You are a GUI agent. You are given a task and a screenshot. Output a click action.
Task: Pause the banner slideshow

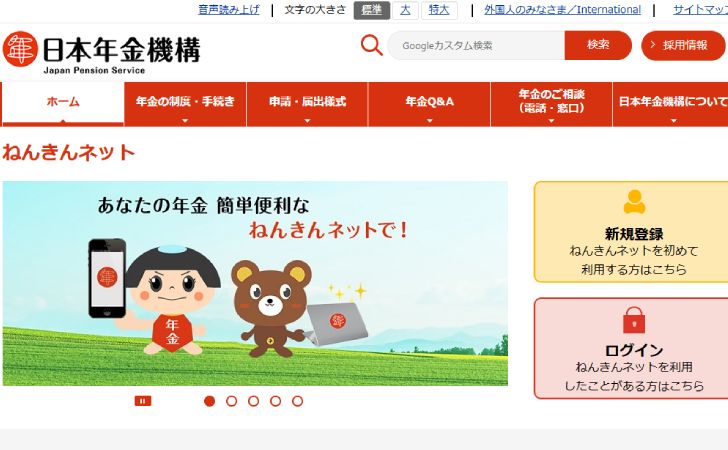[x=143, y=401]
